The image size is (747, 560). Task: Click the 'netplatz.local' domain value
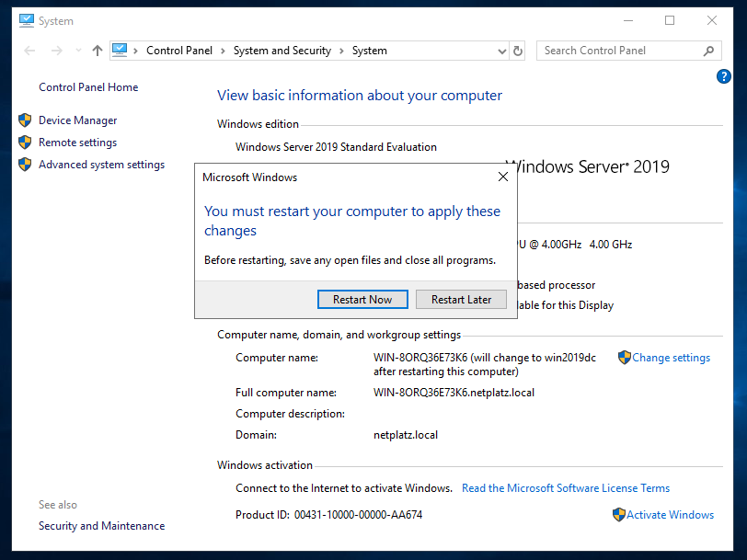(406, 435)
